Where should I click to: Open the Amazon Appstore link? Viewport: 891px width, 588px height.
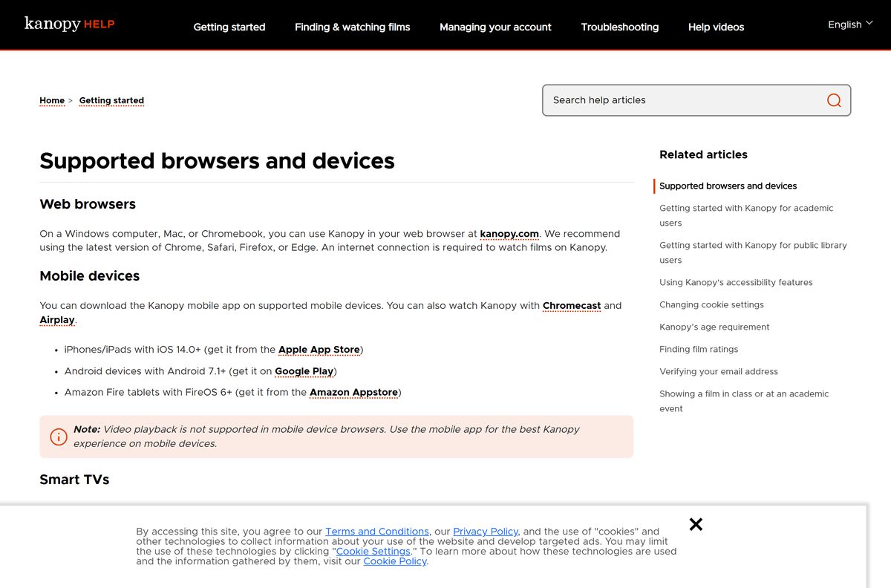pyautogui.click(x=353, y=393)
